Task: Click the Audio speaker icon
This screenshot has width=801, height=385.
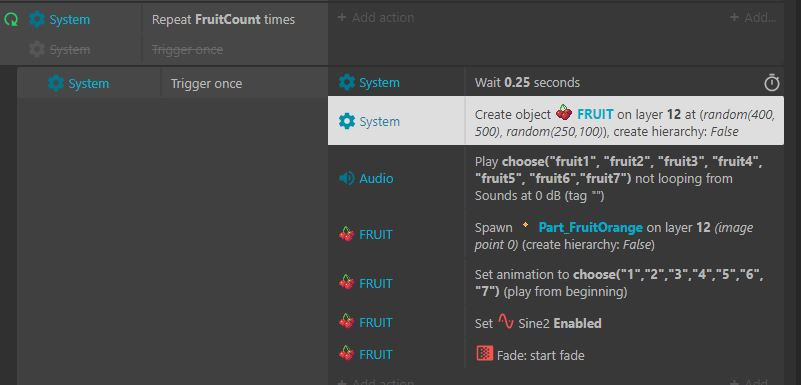Action: [x=347, y=178]
